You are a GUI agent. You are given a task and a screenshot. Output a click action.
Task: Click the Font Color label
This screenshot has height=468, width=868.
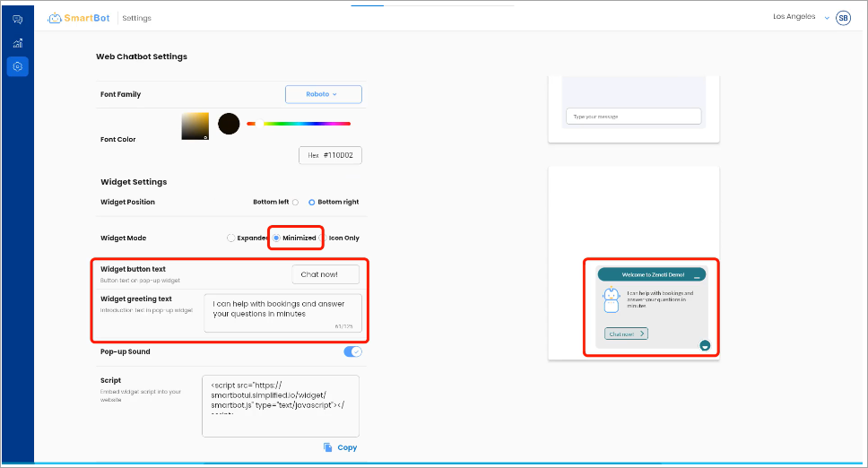point(117,139)
